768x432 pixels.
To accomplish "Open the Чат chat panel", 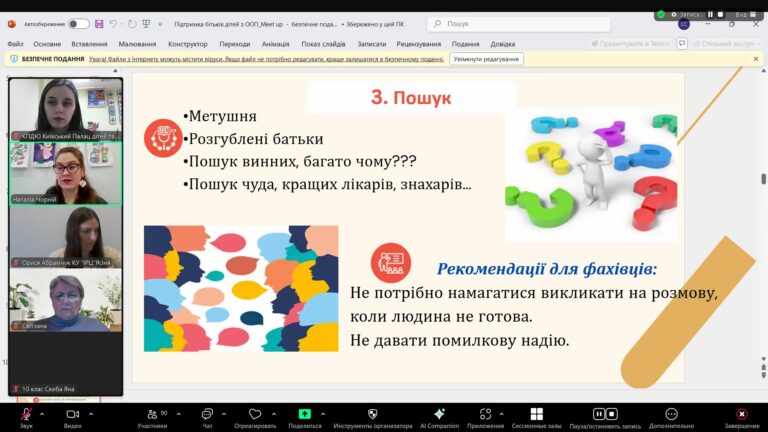I will point(207,414).
